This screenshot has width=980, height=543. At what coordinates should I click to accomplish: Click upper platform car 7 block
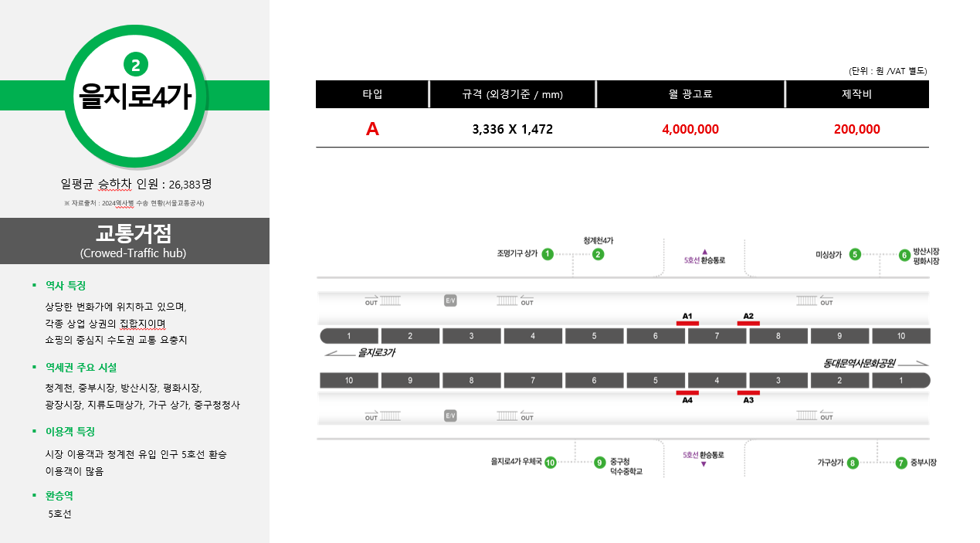(x=717, y=336)
